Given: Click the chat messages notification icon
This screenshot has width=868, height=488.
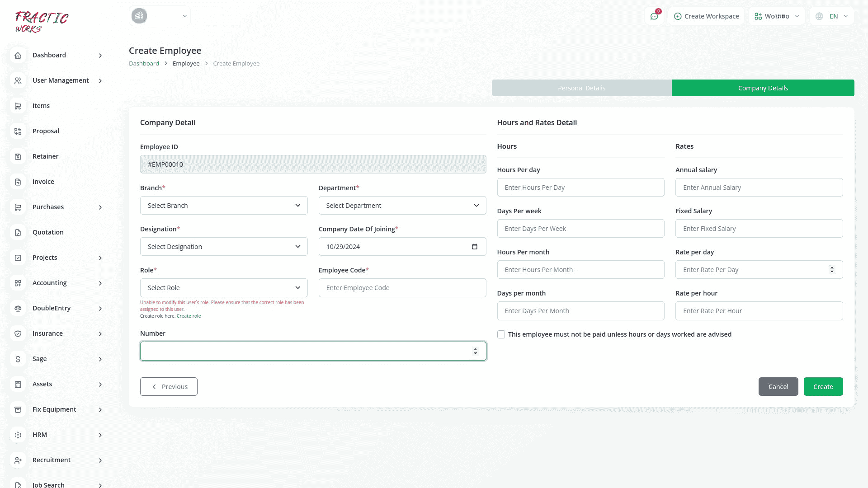Looking at the screenshot, I should coord(654,16).
